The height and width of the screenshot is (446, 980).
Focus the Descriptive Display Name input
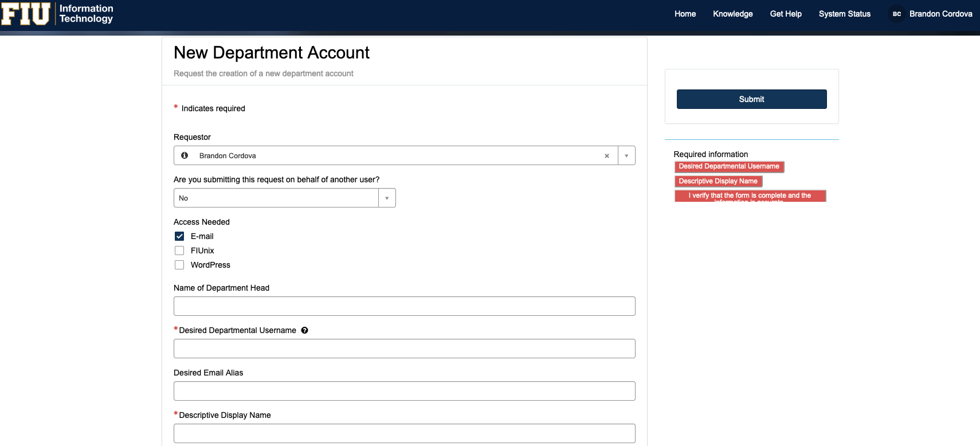click(404, 433)
